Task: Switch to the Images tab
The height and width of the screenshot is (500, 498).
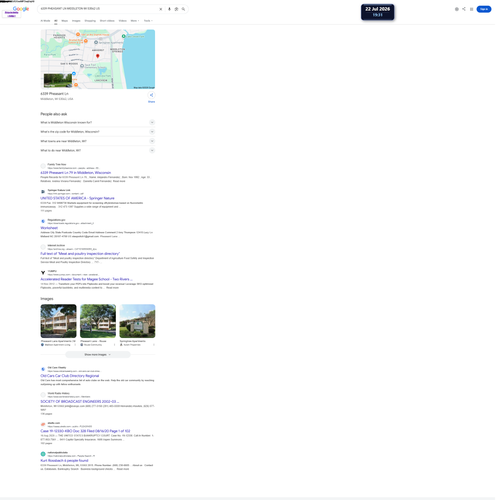Action: pyautogui.click(x=76, y=21)
